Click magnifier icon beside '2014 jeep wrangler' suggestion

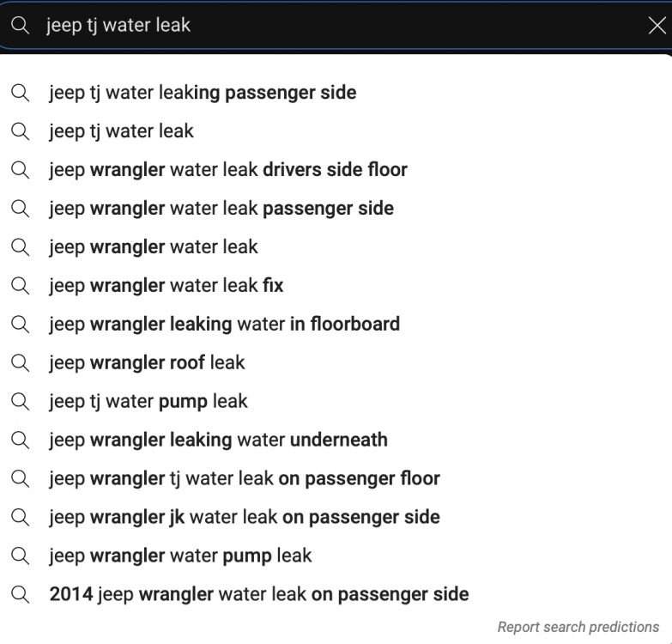(x=20, y=593)
